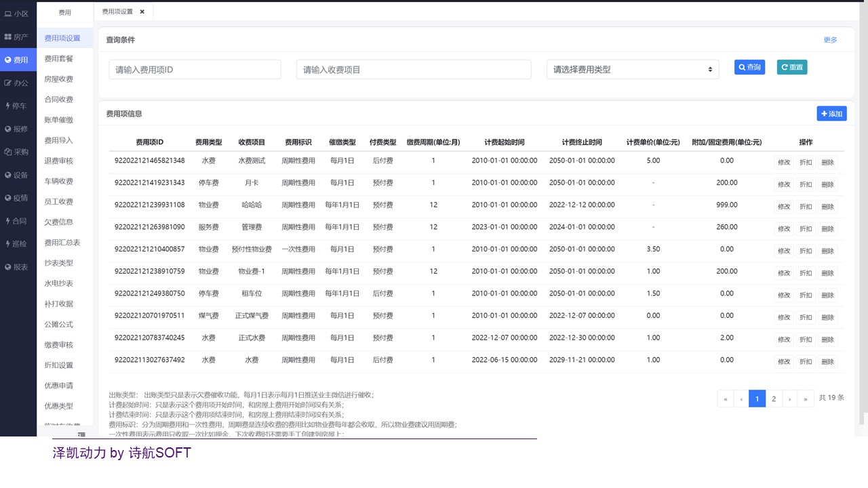Click 修改 for the 租车位 row
The image size is (868, 488).
(x=784, y=295)
